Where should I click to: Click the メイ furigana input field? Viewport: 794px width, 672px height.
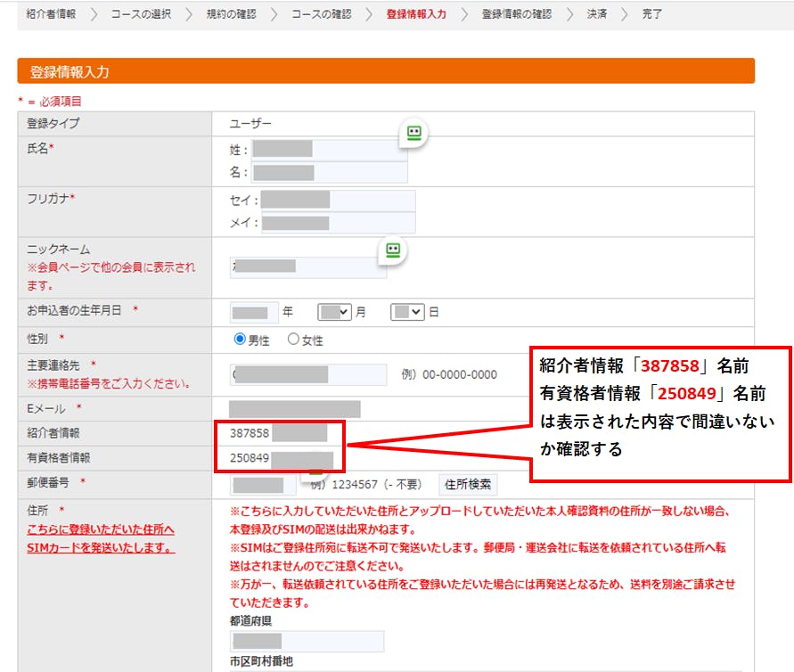pyautogui.click(x=338, y=223)
